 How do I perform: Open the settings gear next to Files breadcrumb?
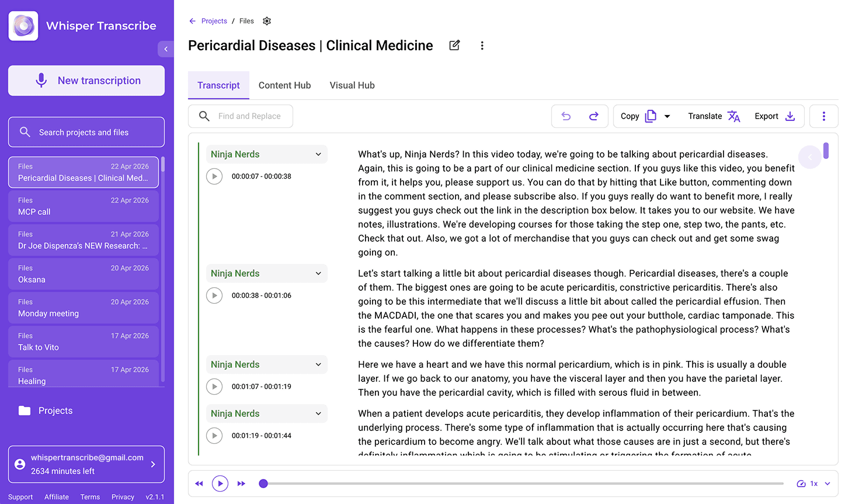[267, 20]
